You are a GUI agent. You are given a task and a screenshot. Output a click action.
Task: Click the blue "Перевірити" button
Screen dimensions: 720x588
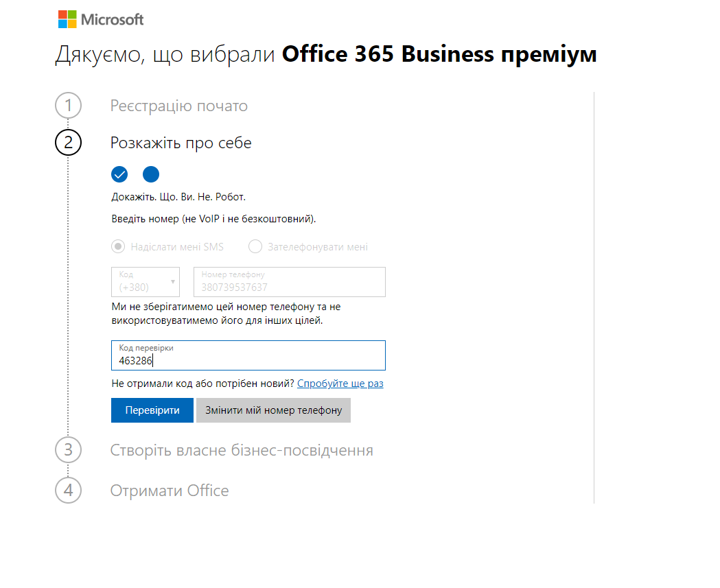coord(152,410)
